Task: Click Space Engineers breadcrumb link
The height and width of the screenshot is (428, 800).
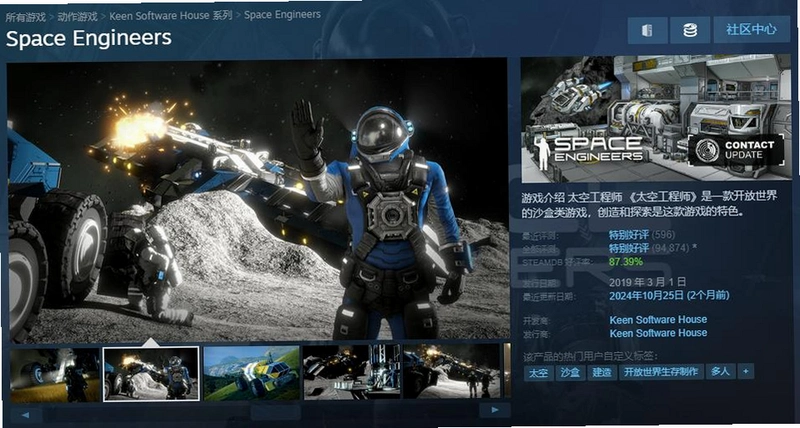Action: 282,14
